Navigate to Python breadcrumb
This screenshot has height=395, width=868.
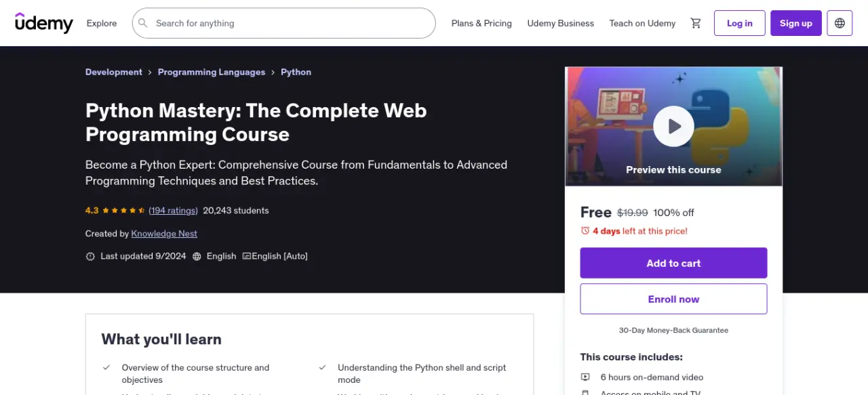(296, 72)
